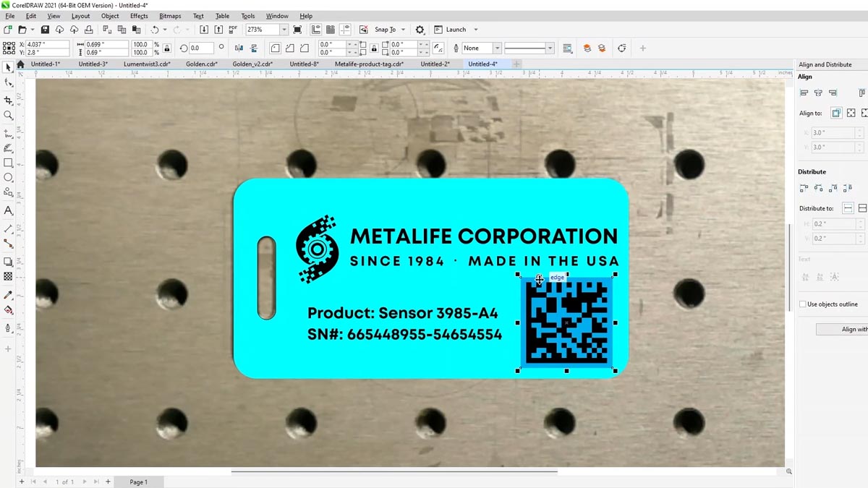Click the X position input field
868x488 pixels.
(46, 45)
